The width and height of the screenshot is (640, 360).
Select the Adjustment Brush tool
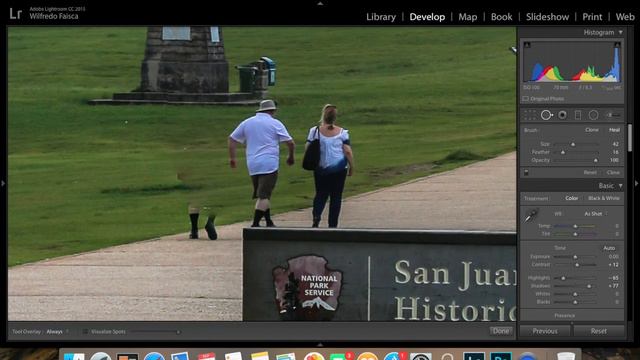(613, 116)
